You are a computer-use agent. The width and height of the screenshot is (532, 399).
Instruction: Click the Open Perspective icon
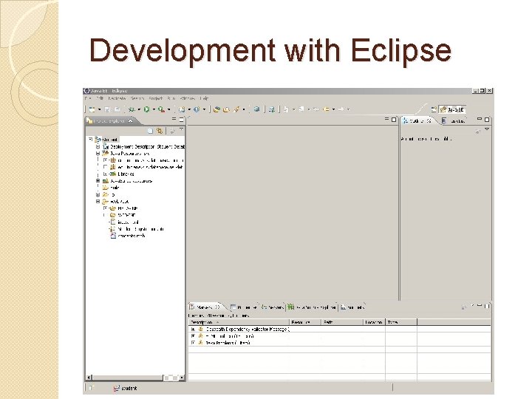click(434, 109)
